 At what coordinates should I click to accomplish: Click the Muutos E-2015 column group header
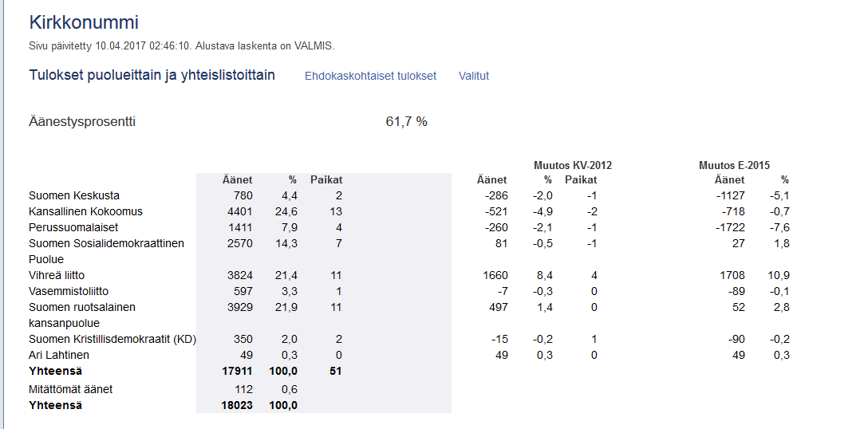734,165
